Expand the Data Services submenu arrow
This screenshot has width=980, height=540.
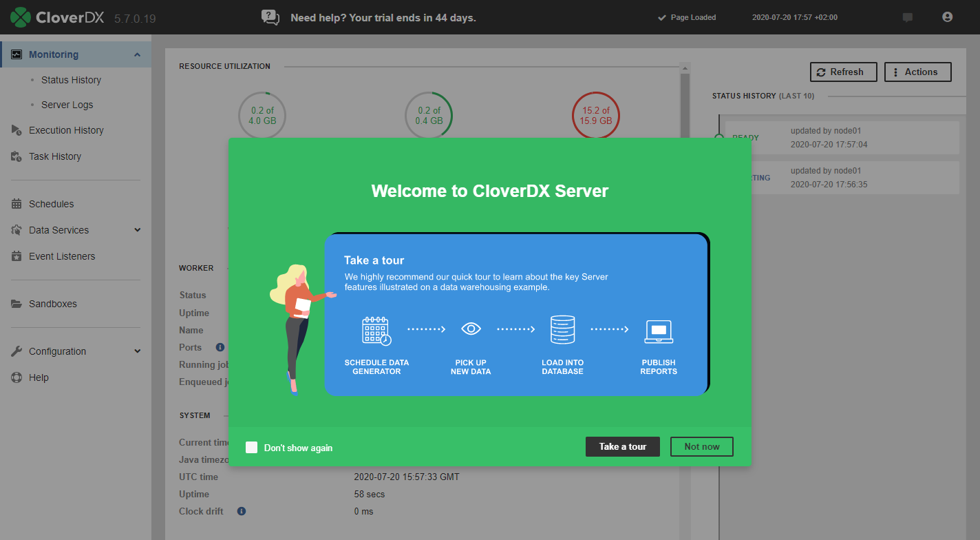137,230
